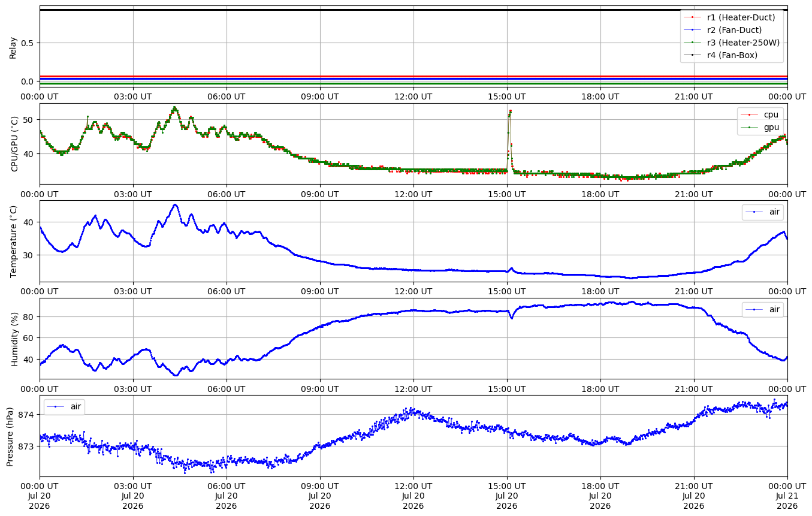Click the r1 (Heater-Duct) legend entry
The width and height of the screenshot is (812, 516).
coord(732,17)
